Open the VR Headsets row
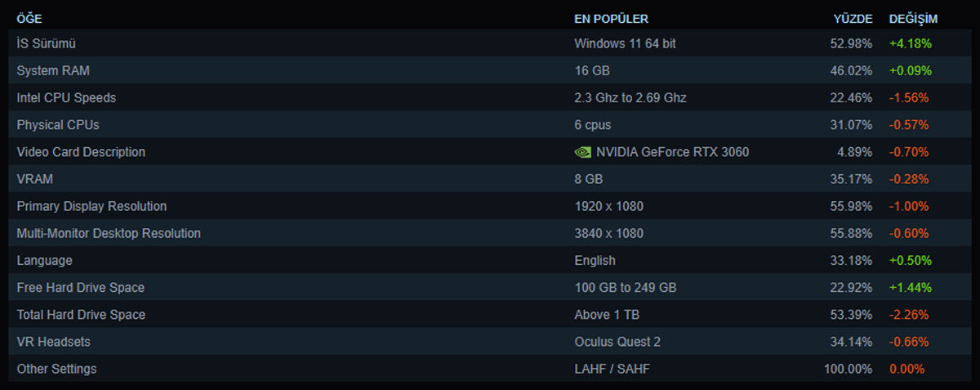The width and height of the screenshot is (980, 390). click(x=489, y=341)
